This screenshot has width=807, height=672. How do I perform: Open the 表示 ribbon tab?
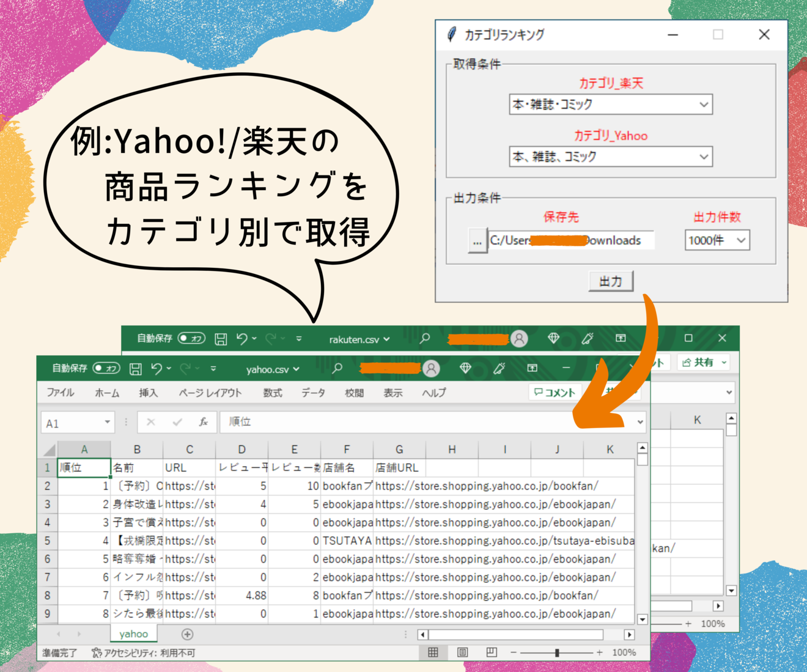[392, 393]
